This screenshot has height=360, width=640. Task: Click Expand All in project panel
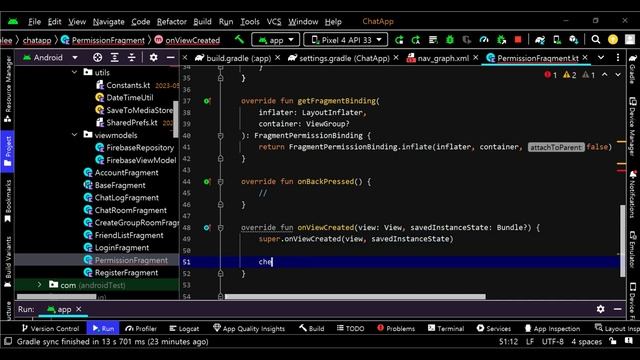point(114,58)
